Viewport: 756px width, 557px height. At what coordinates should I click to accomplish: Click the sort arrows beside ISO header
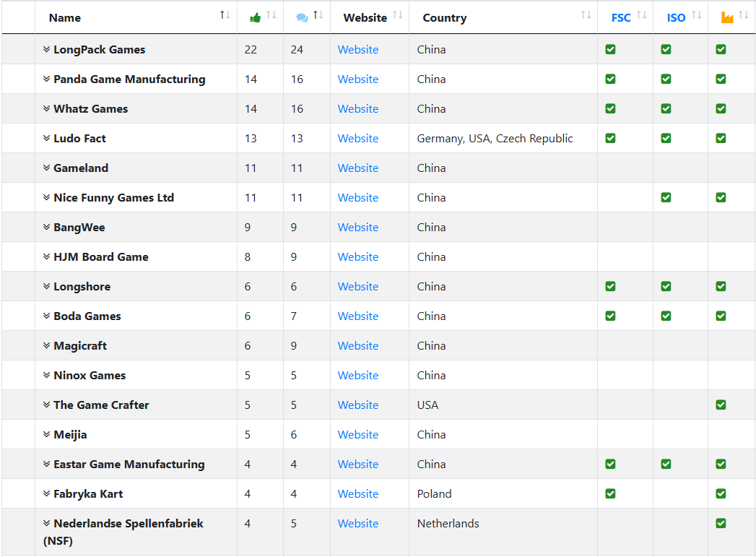point(697,16)
